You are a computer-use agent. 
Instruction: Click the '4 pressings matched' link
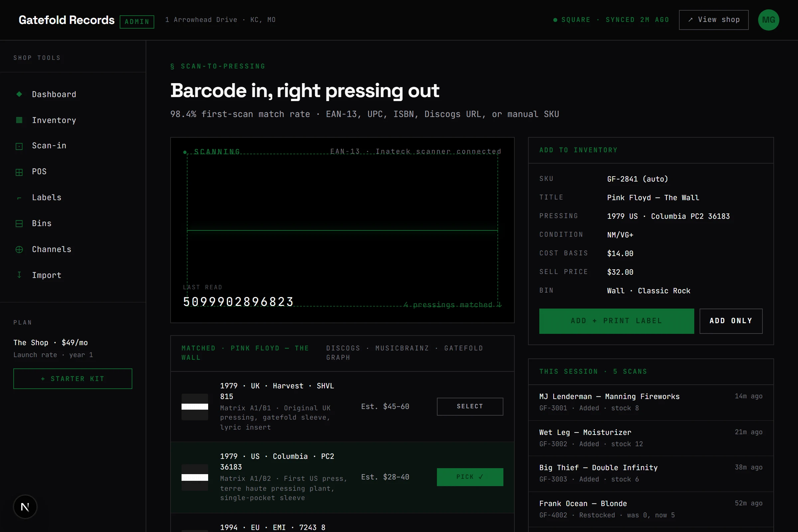453,305
